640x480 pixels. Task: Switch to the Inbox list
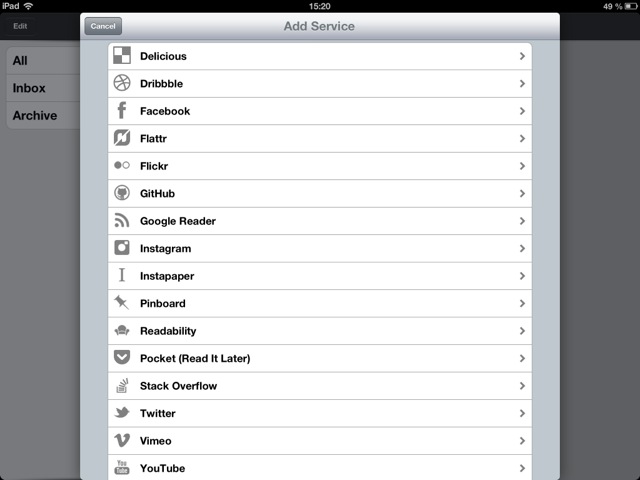point(43,88)
